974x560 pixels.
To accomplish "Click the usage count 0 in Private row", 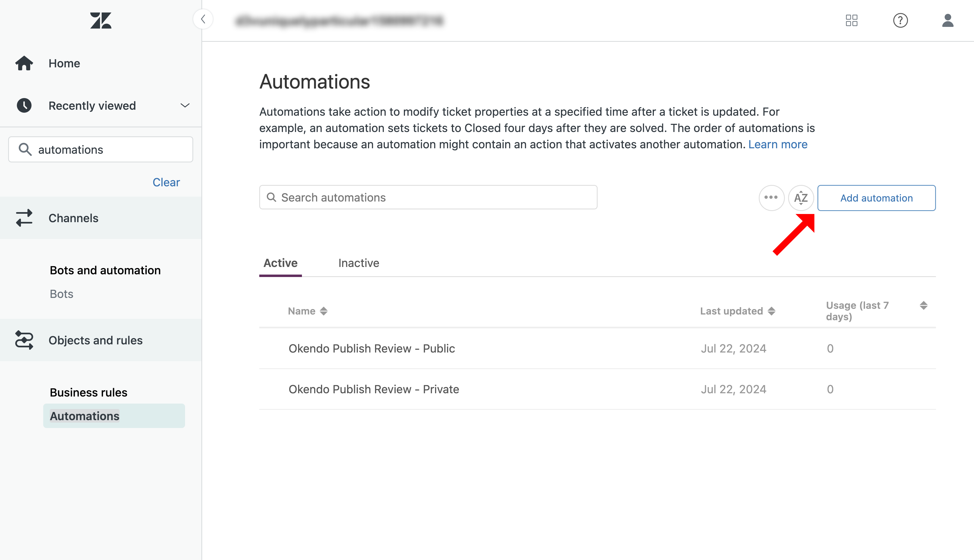I will (830, 389).
